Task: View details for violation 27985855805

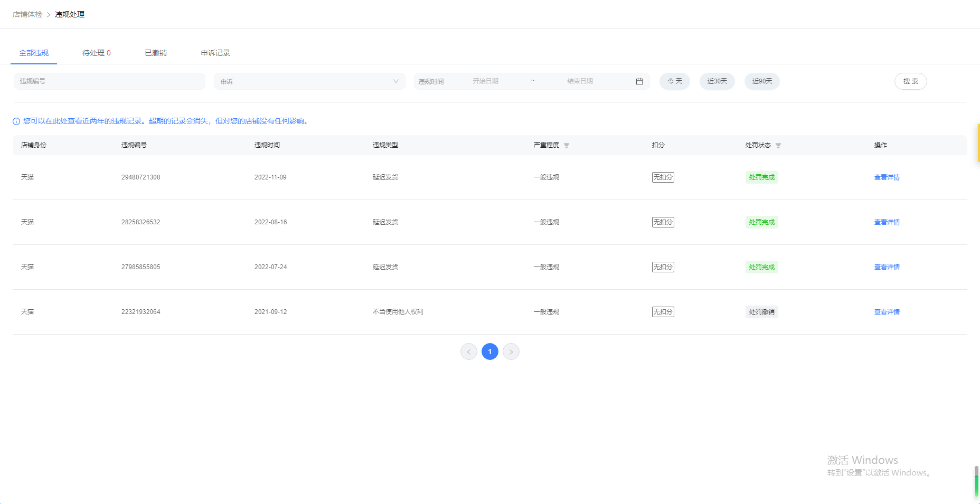Action: (887, 267)
